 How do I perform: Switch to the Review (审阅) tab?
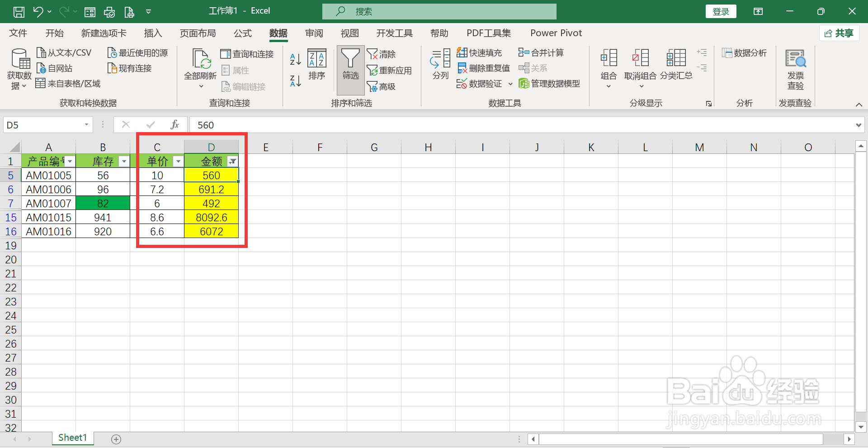pyautogui.click(x=314, y=33)
